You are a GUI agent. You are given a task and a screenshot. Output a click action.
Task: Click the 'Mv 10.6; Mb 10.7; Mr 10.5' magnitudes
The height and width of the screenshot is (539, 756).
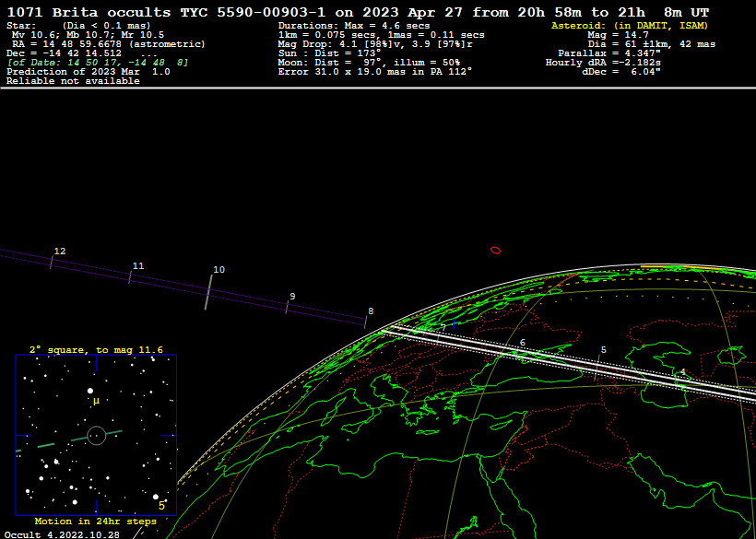point(88,35)
